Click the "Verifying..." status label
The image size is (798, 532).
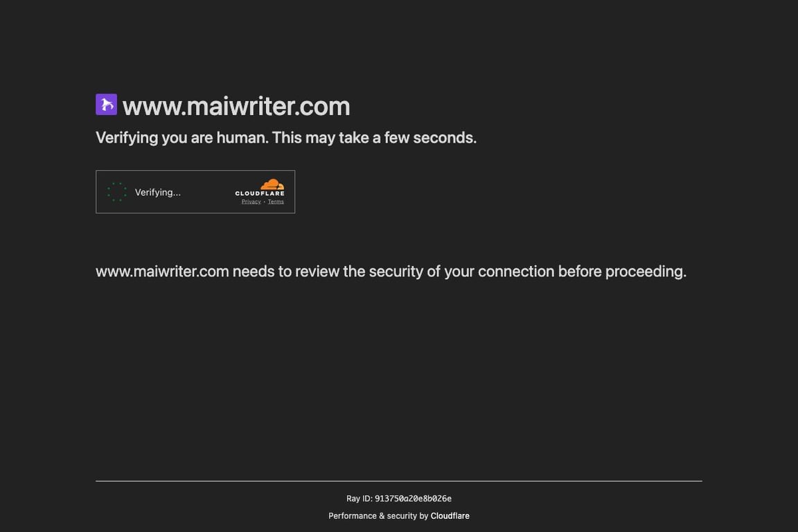158,193
